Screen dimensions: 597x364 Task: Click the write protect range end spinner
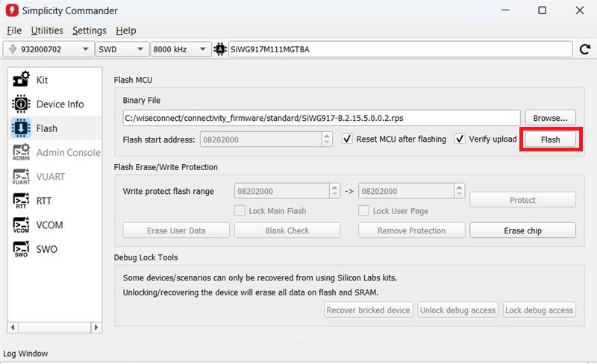pos(459,191)
